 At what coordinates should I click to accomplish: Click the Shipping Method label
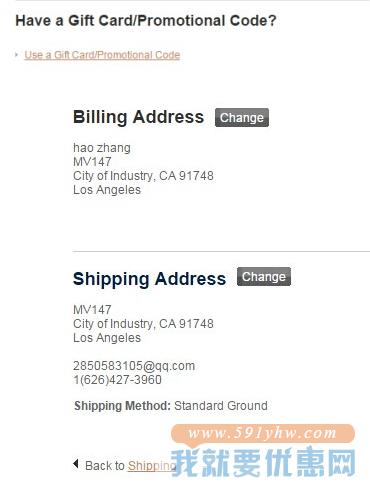[x=122, y=406]
